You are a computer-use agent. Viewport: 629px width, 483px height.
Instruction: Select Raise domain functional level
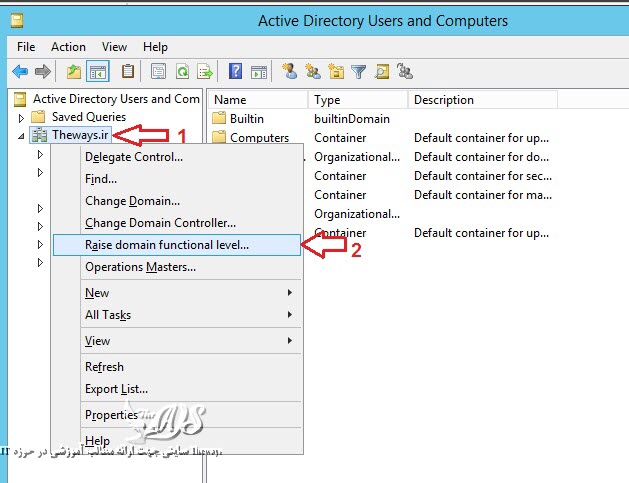coord(167,244)
